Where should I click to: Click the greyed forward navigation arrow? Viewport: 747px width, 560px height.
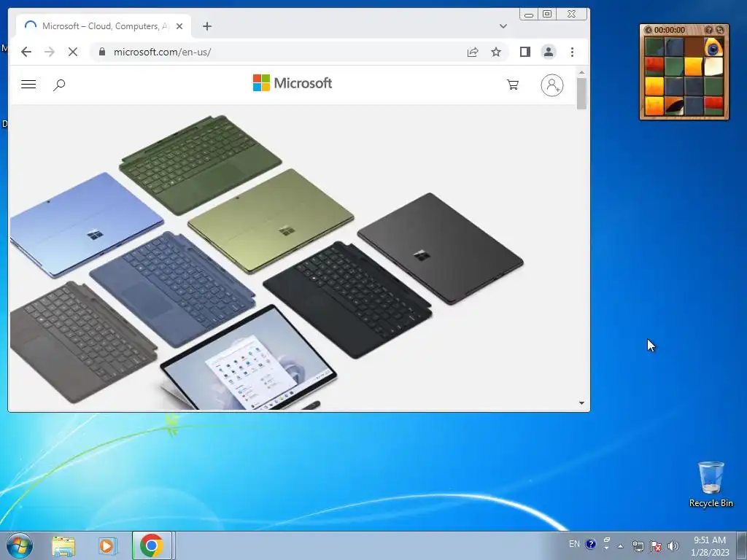(50, 52)
